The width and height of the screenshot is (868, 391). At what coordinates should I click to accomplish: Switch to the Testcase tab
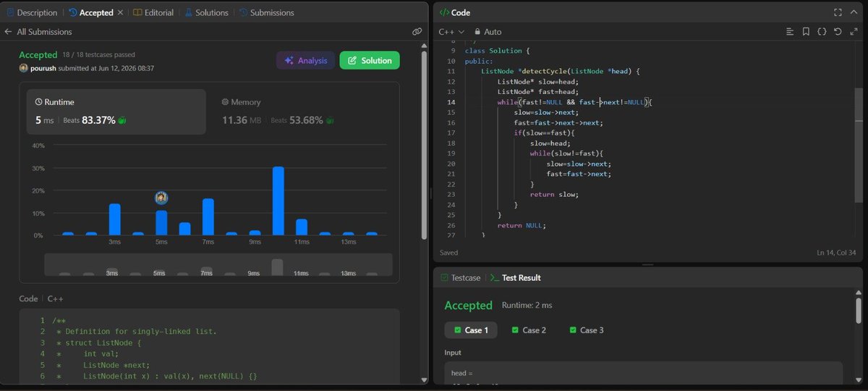(x=461, y=277)
